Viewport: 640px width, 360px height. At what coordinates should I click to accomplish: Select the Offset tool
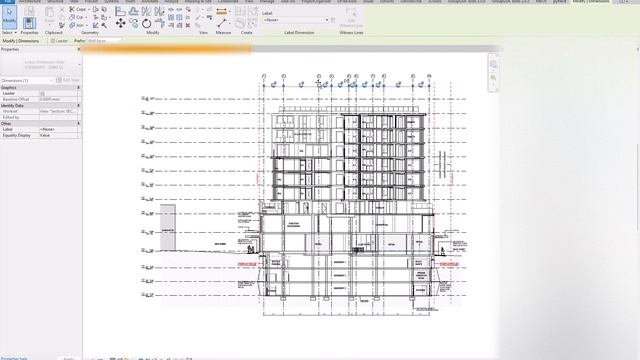(x=133, y=11)
